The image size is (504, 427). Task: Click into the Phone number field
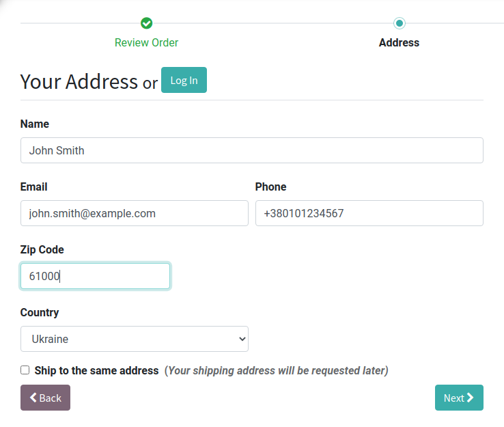click(x=369, y=213)
